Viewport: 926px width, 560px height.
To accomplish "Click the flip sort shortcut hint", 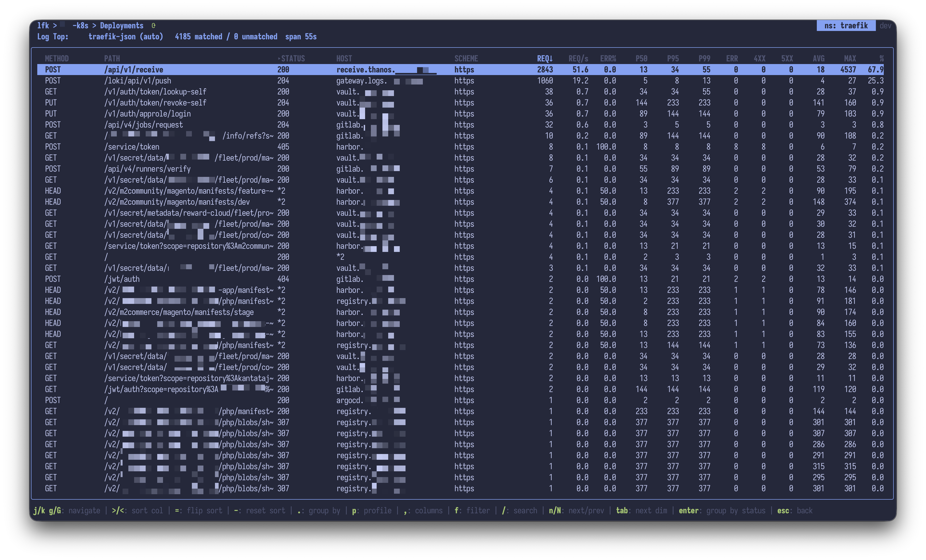I will tap(198, 510).
